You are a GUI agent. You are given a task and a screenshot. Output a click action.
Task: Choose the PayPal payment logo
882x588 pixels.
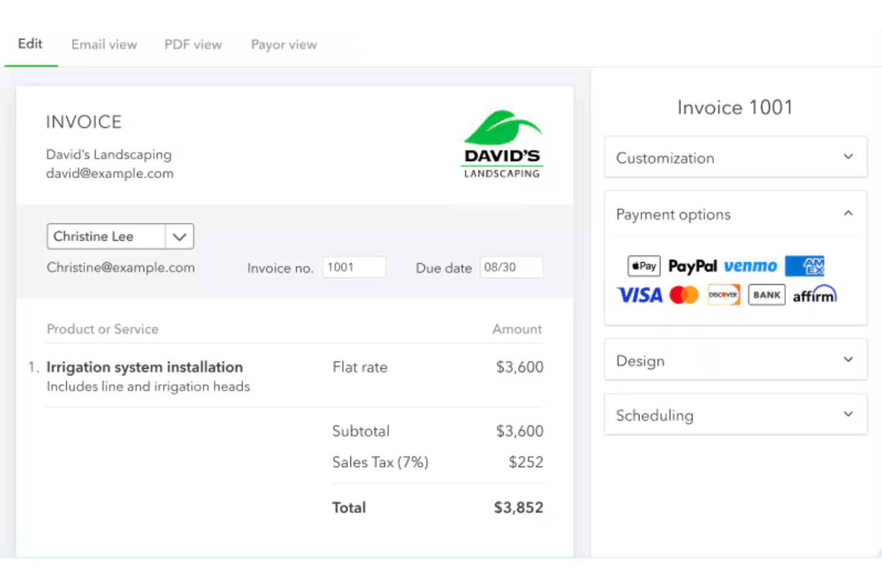(x=692, y=266)
